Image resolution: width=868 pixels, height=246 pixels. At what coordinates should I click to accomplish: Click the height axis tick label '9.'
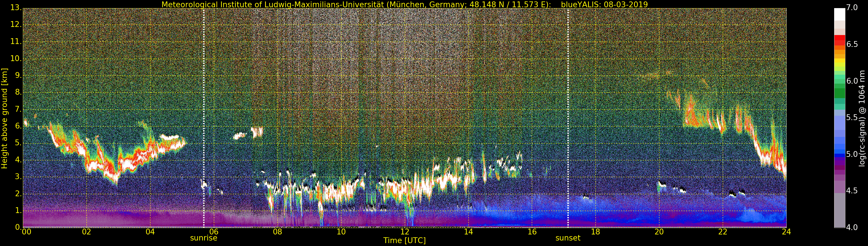click(18, 75)
